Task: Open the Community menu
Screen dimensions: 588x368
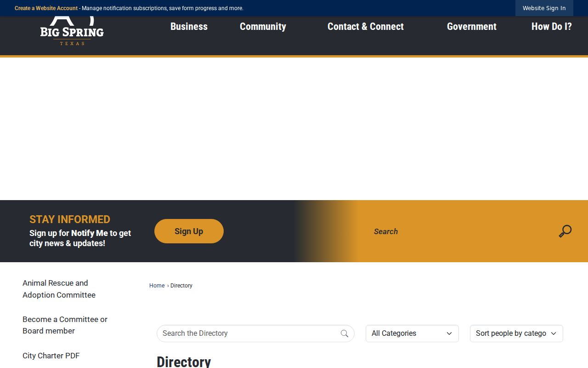Action: tap(263, 27)
